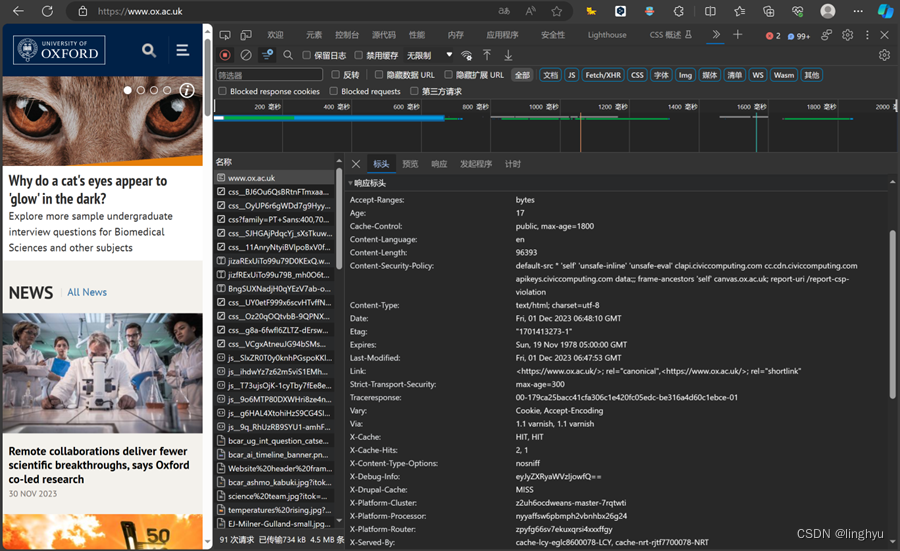Click the request list vertical scrollbar
900x551 pixels.
coord(339,218)
